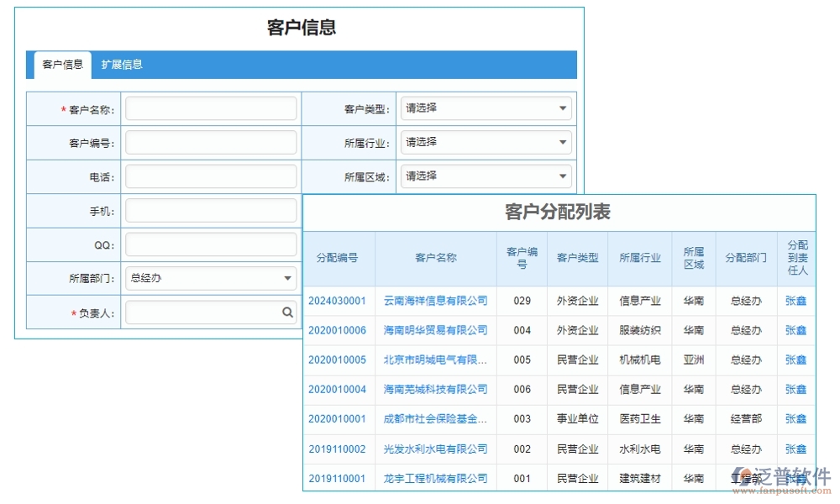Focus the 客户编号 text box
Viewport: 840px width, 504px height.
coord(210,141)
